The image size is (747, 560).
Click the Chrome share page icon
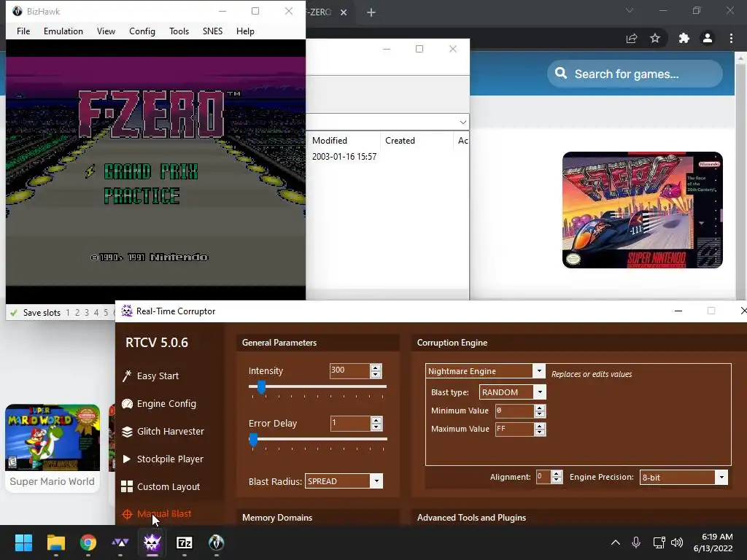[632, 38]
